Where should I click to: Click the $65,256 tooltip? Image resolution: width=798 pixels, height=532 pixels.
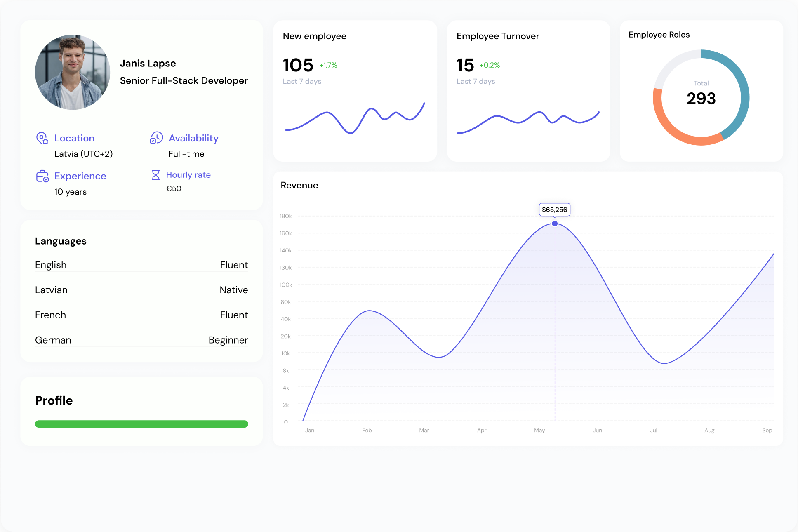pyautogui.click(x=555, y=210)
